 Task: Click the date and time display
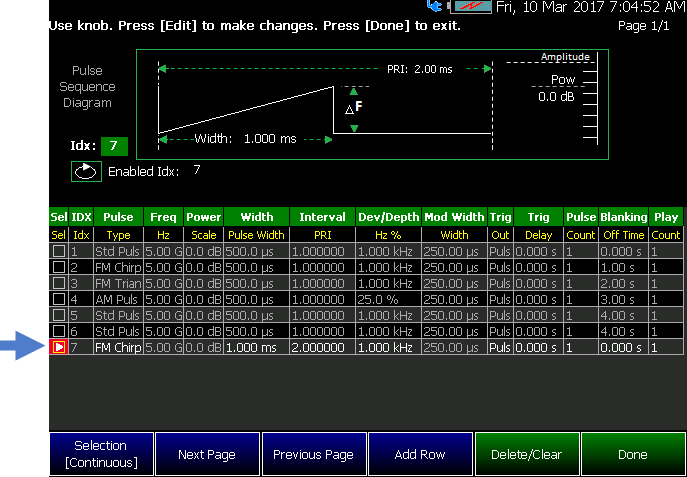pyautogui.click(x=591, y=7)
